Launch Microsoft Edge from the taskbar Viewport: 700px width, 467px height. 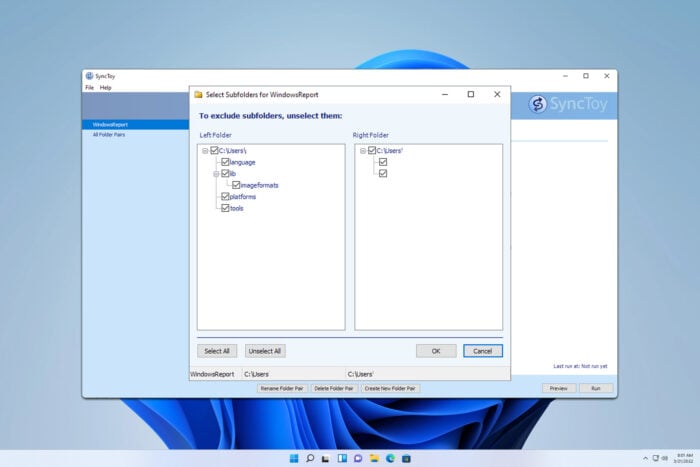390,459
